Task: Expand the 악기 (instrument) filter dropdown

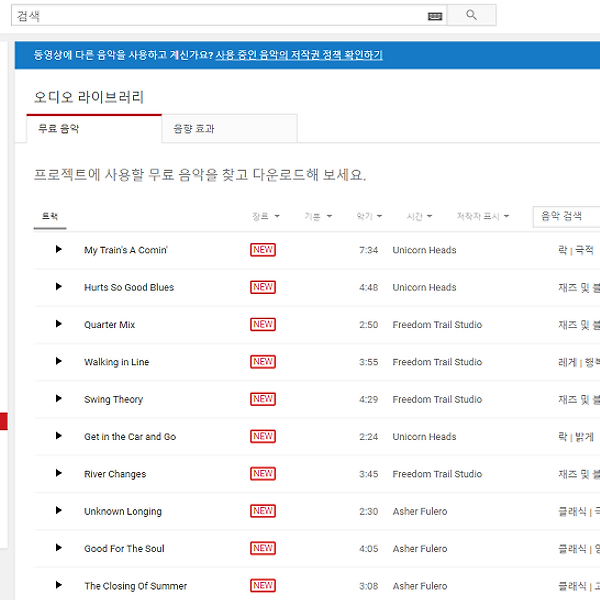Action: point(369,216)
